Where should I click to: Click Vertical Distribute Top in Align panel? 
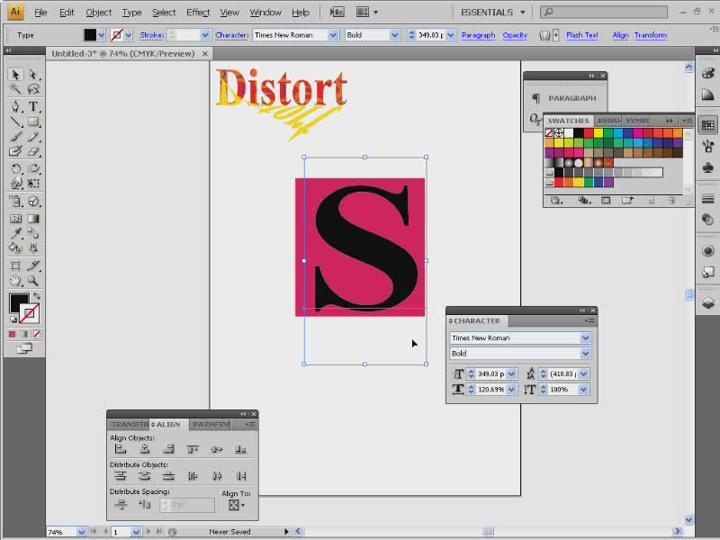120,476
